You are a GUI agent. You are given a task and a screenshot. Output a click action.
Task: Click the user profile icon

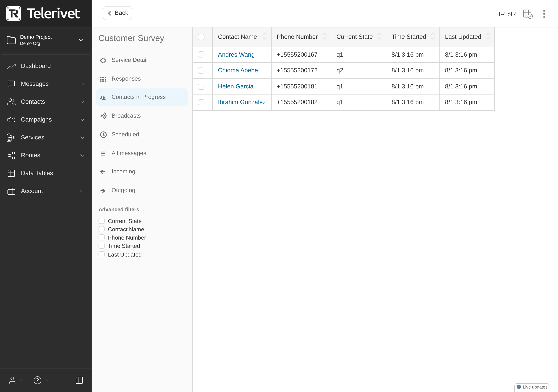click(12, 380)
